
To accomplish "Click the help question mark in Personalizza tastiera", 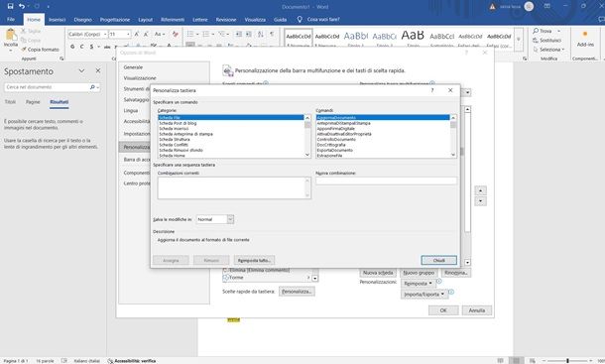I will point(432,90).
